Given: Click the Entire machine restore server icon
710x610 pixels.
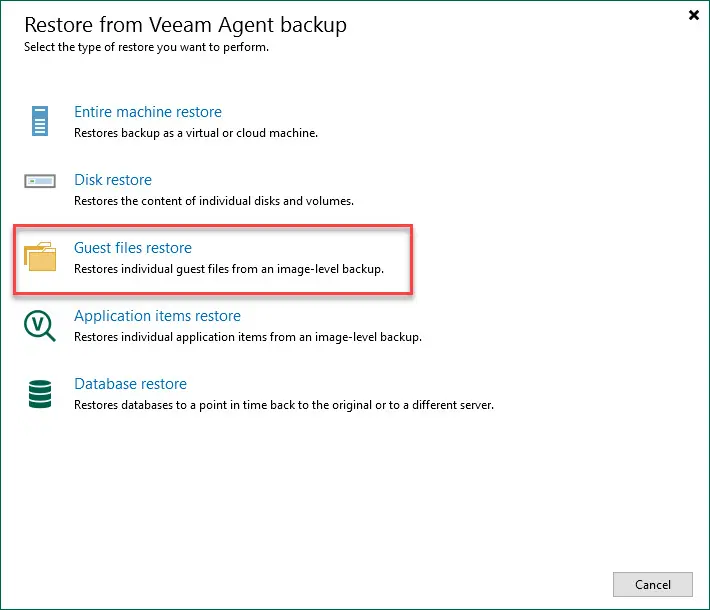Looking at the screenshot, I should 38,120.
